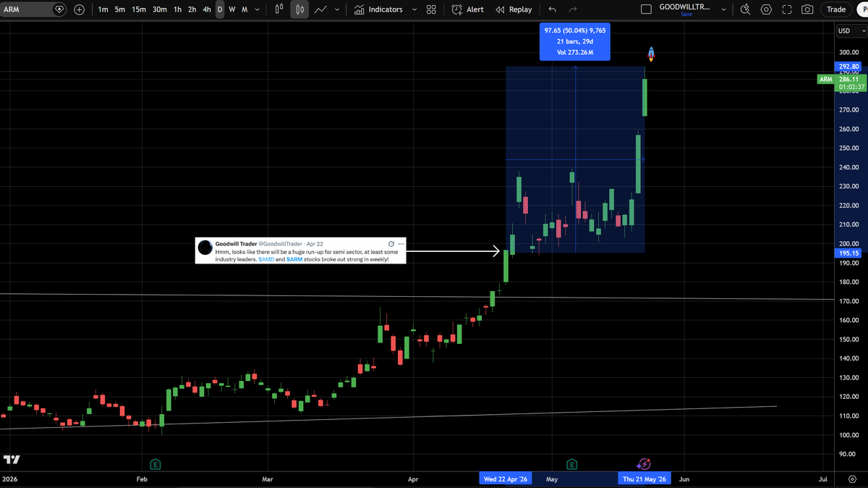The image size is (868, 488).
Task: Switch to the 4h timeframe
Action: (207, 9)
